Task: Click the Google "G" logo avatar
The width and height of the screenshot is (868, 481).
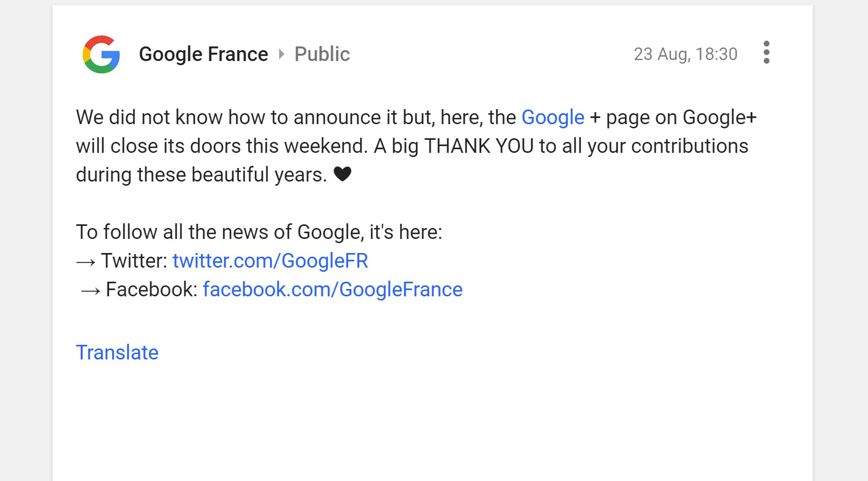Action: tap(101, 54)
